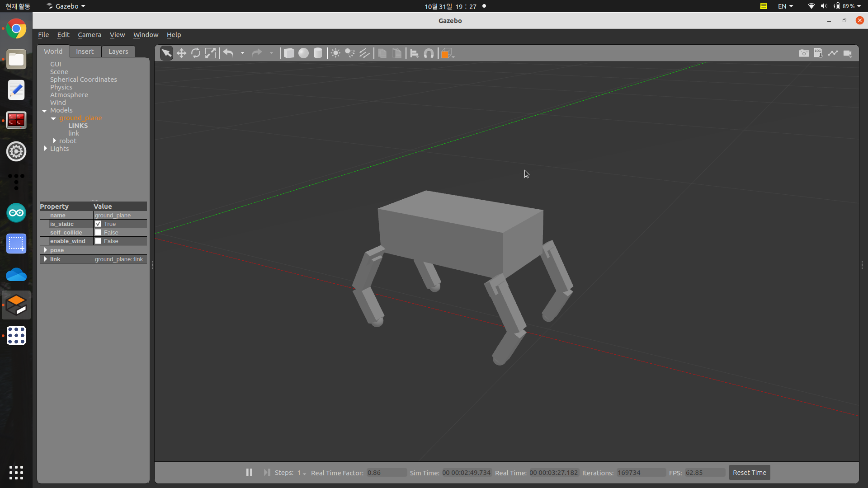The width and height of the screenshot is (868, 488).
Task: Switch to the World tab
Action: click(x=53, y=52)
